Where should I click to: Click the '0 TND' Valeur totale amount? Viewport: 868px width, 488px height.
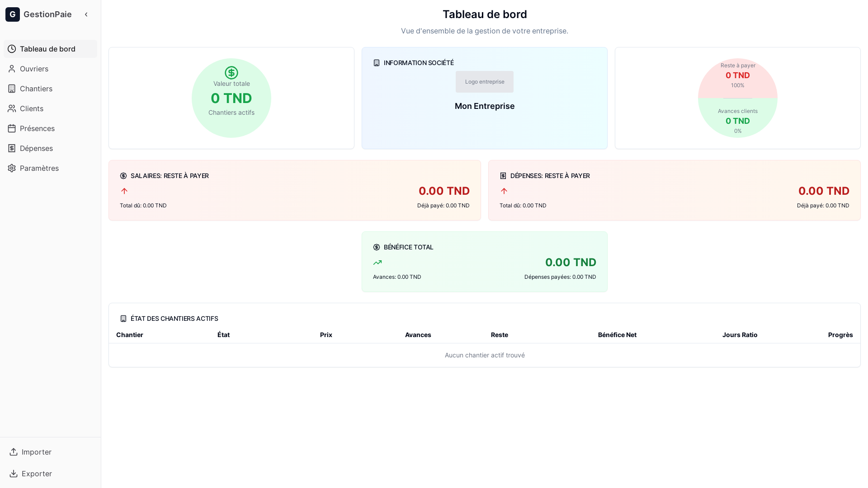[231, 98]
